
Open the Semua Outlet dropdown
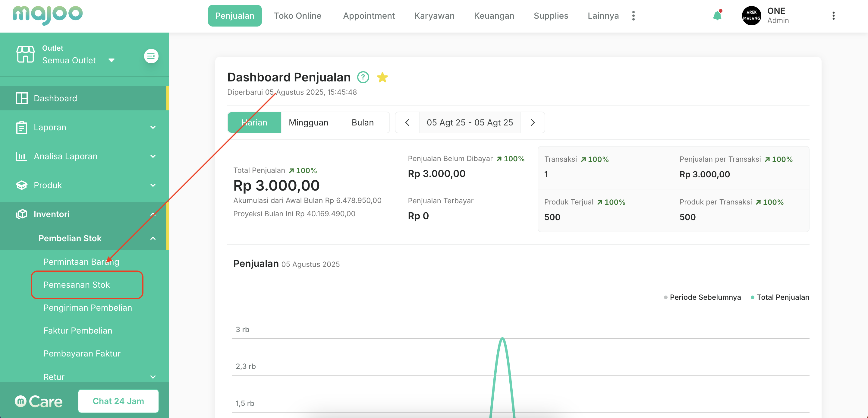[x=78, y=60]
